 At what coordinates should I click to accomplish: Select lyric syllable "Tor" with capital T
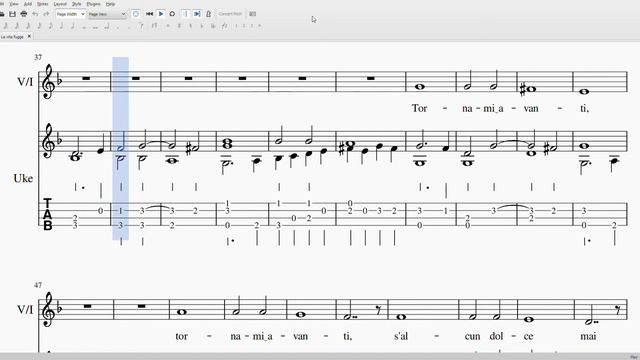click(x=419, y=108)
